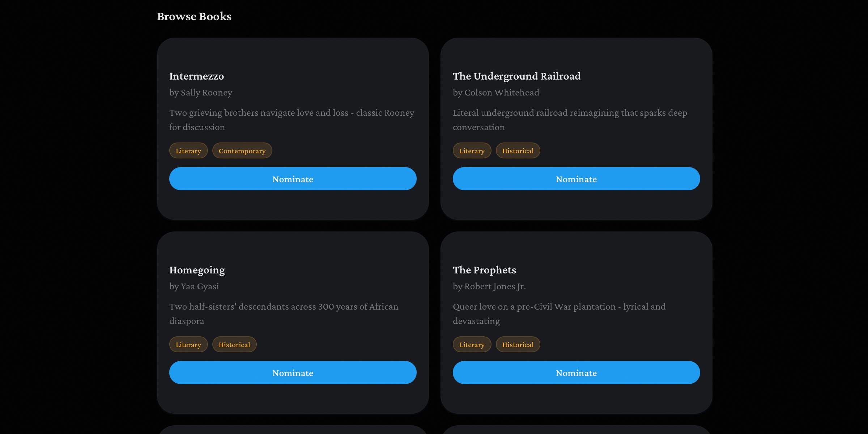The image size is (868, 434).
Task: Click the author name Sally Rooney
Action: 200,93
